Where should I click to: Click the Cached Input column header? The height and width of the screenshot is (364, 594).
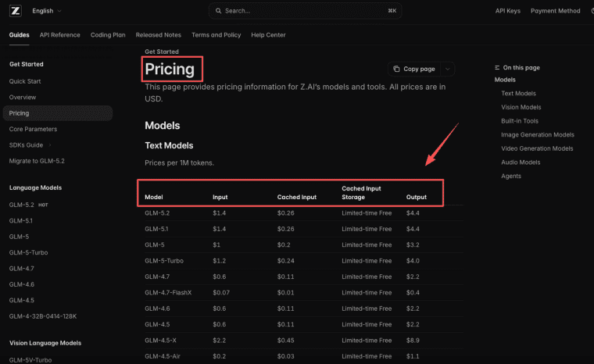coord(297,198)
